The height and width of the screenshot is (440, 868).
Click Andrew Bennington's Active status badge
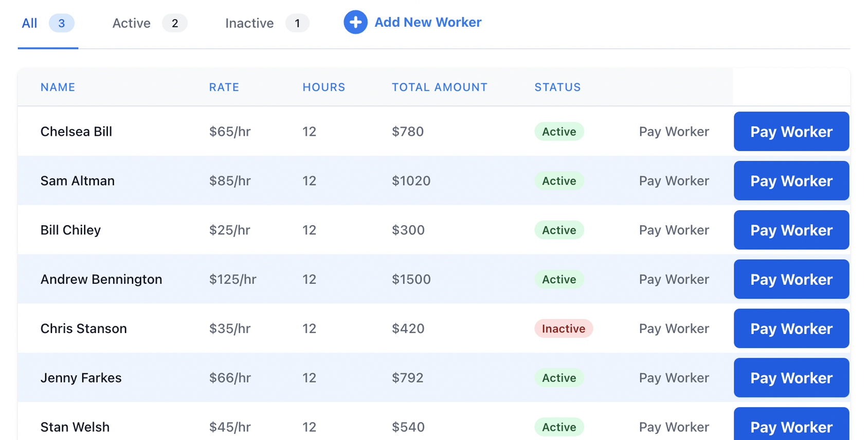tap(559, 279)
